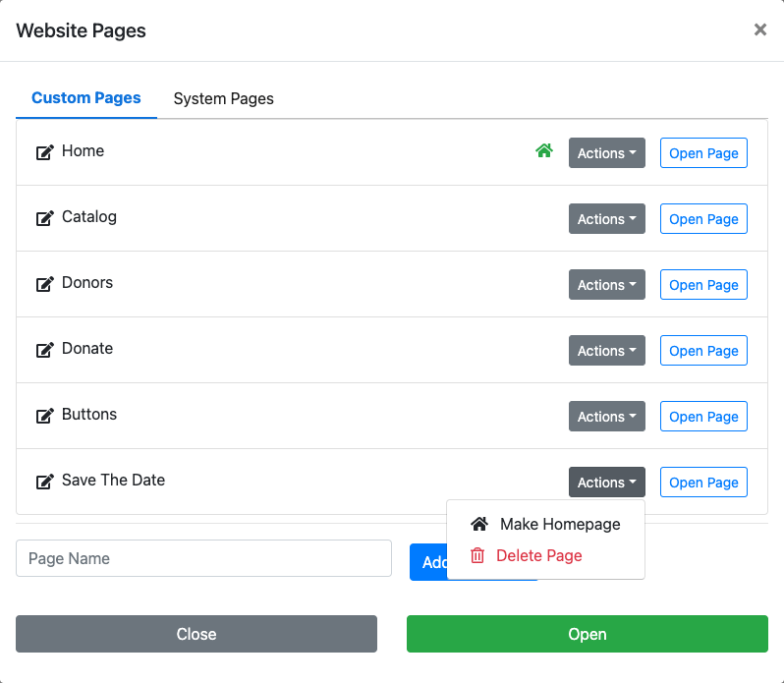Expand the Actions dropdown for Buttons
784x683 pixels.
(x=606, y=417)
